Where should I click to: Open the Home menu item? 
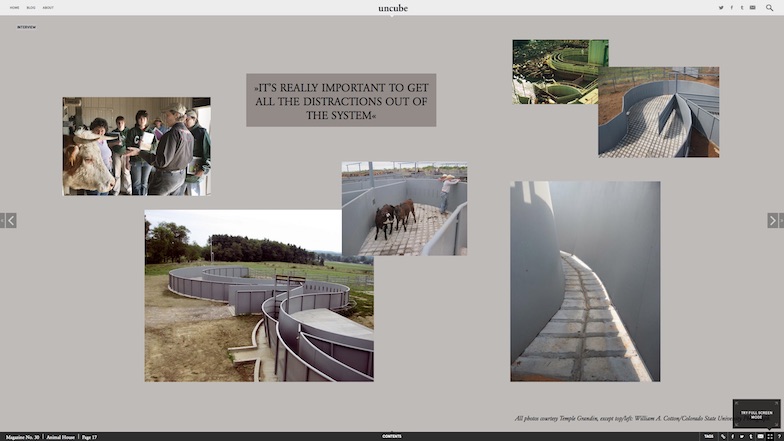point(14,7)
